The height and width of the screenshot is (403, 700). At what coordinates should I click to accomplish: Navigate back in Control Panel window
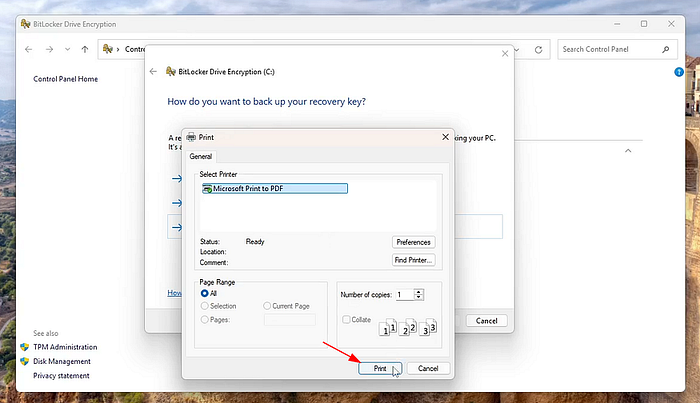(29, 50)
